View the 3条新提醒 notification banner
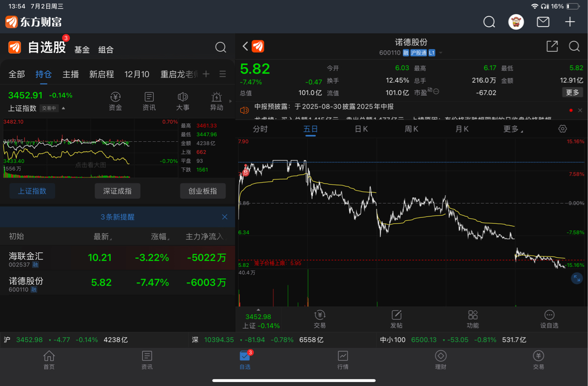 [118, 217]
